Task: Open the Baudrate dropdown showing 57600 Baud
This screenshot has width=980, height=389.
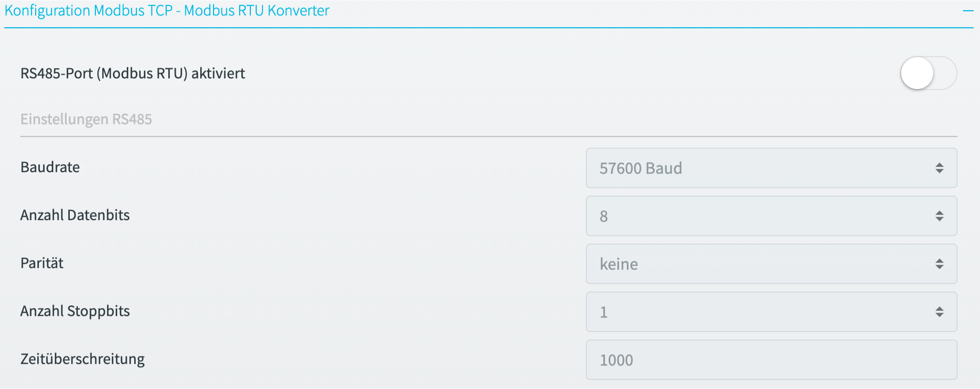Action: [771, 168]
